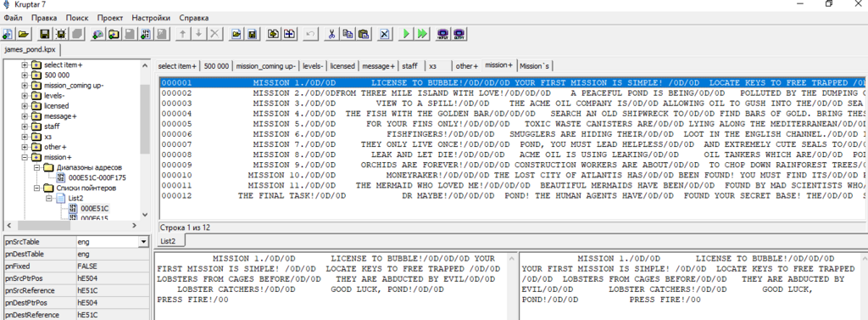
Task: Click the folder icon beside 'staff' in tree
Action: click(37, 126)
